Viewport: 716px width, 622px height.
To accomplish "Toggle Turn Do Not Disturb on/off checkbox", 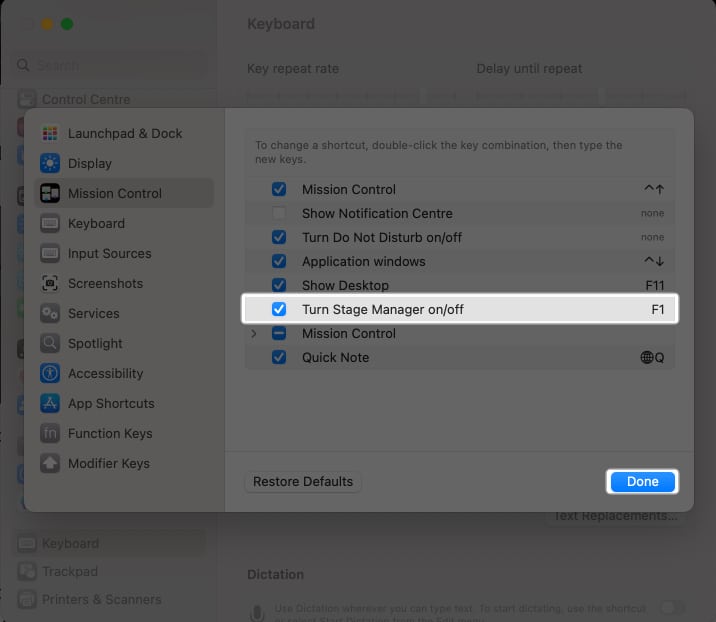I will (x=279, y=237).
